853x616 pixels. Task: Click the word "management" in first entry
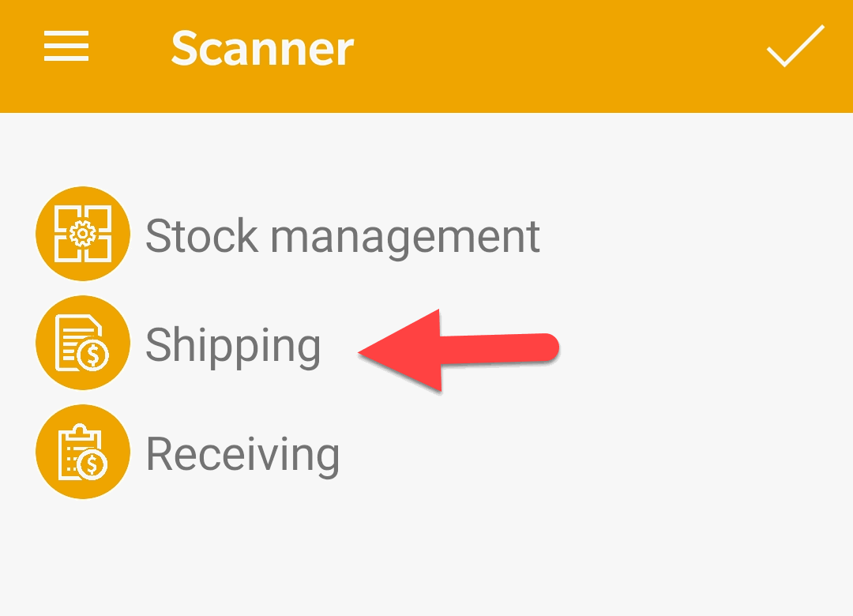(405, 239)
